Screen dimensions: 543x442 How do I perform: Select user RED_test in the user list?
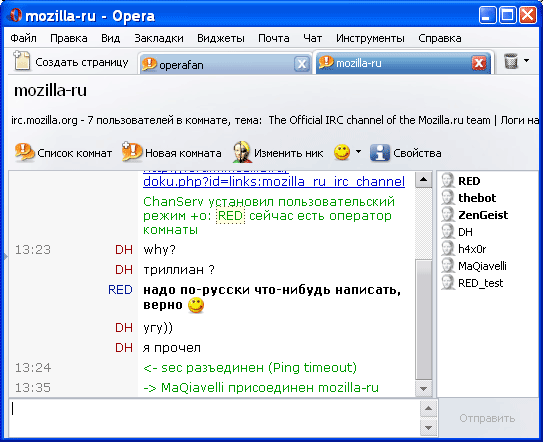click(480, 283)
